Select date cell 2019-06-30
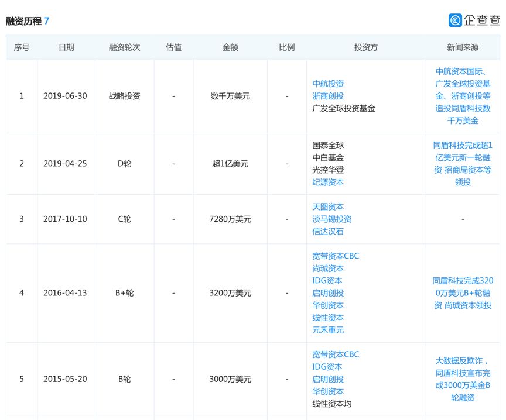Image resolution: width=506 pixels, height=420 pixels. [x=65, y=96]
